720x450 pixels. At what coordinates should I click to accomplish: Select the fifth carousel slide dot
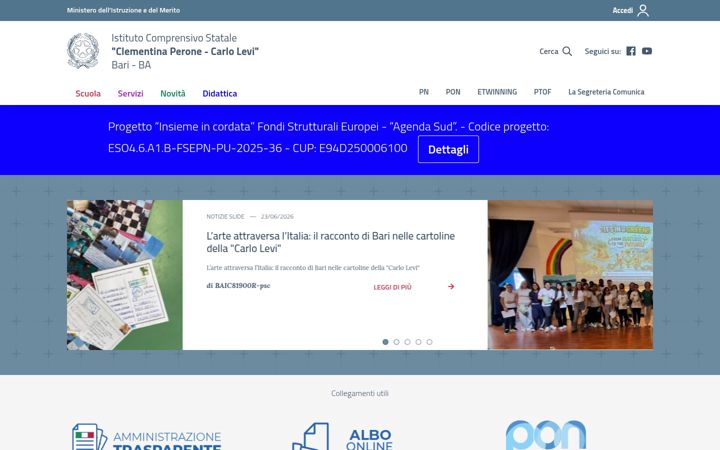click(429, 342)
